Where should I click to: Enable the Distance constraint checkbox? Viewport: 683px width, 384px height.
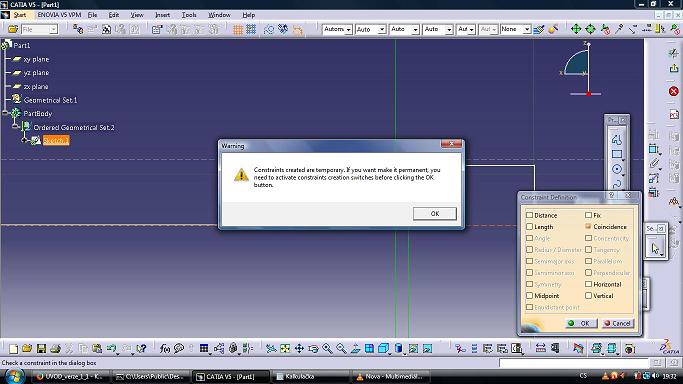tap(529, 215)
